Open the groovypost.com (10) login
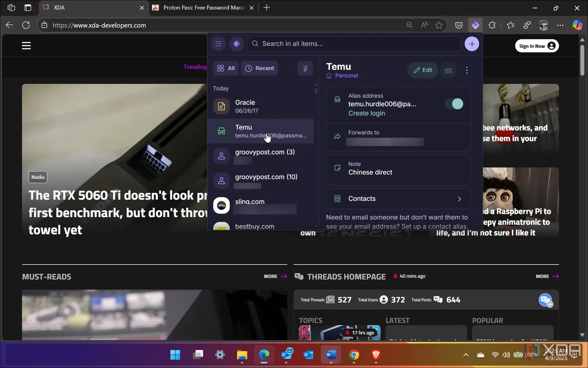Viewport: 588px width, 368px height. click(261, 181)
